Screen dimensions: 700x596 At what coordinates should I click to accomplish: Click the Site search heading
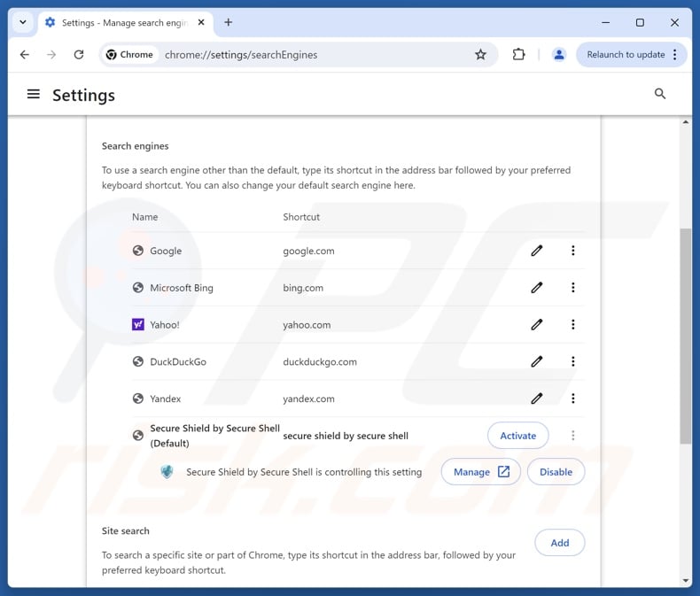click(126, 530)
